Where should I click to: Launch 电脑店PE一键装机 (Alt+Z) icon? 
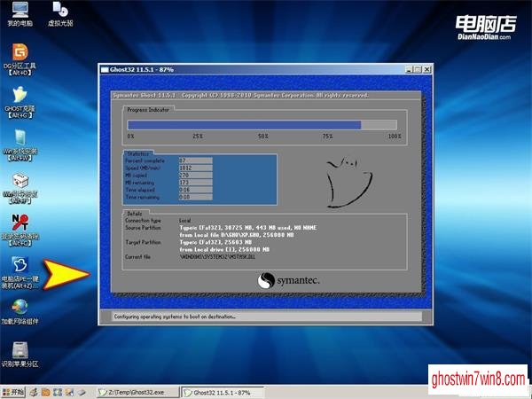[x=20, y=273]
